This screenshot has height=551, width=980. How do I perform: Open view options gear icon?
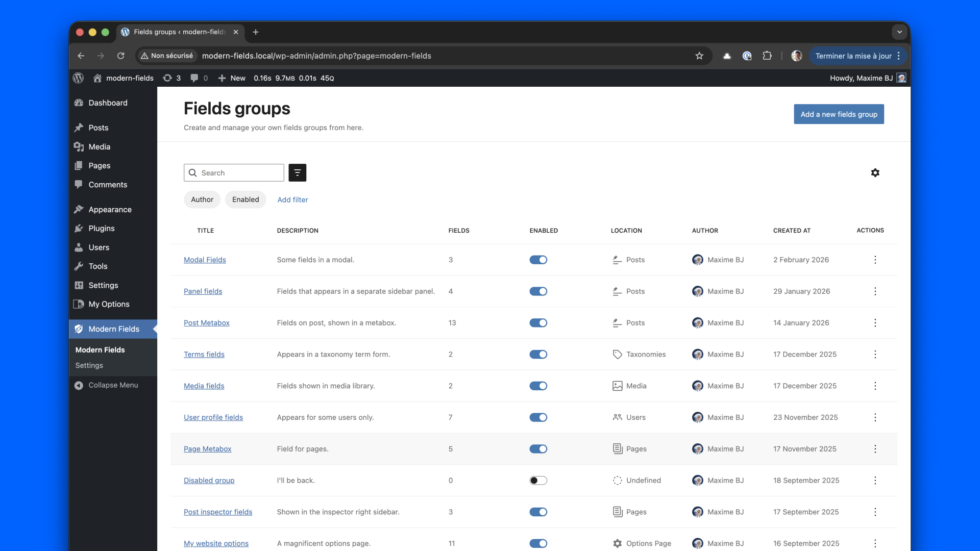click(x=875, y=173)
